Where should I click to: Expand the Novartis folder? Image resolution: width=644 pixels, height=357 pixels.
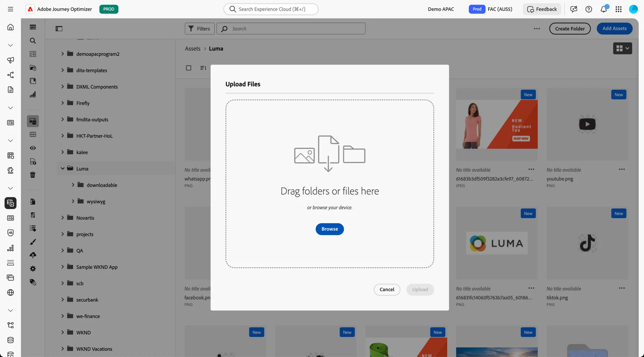point(63,218)
